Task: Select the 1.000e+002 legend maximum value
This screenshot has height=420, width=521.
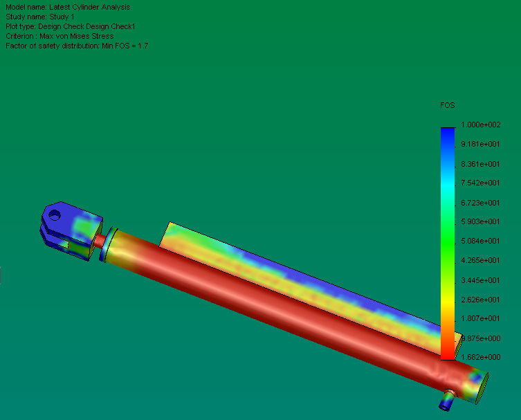Action: 480,125
